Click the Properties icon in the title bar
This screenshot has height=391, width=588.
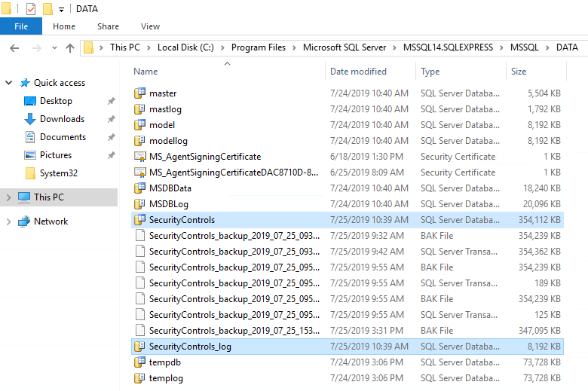click(x=31, y=9)
